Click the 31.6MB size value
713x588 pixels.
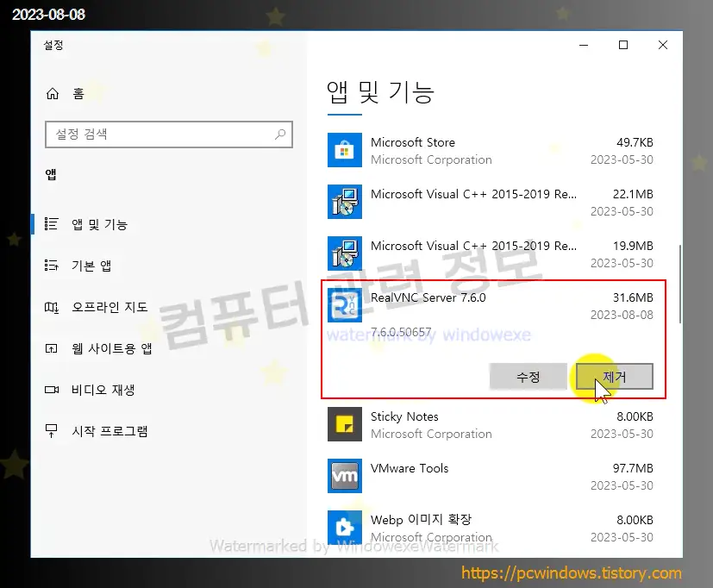click(x=633, y=297)
